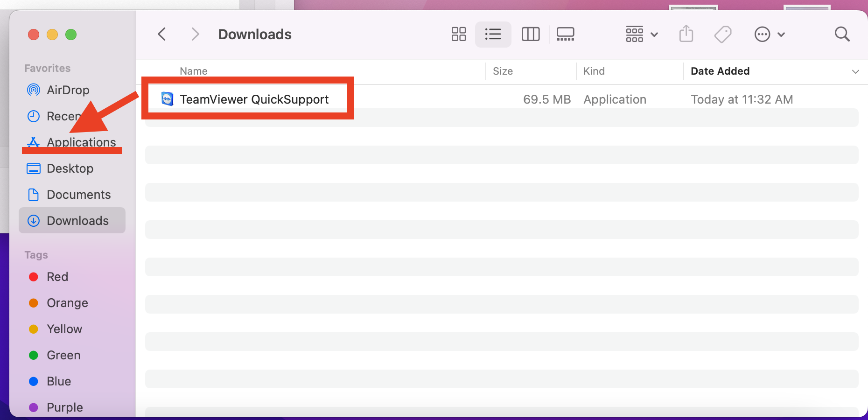Minimize the window with yellow button
The width and height of the screenshot is (868, 420).
point(52,35)
